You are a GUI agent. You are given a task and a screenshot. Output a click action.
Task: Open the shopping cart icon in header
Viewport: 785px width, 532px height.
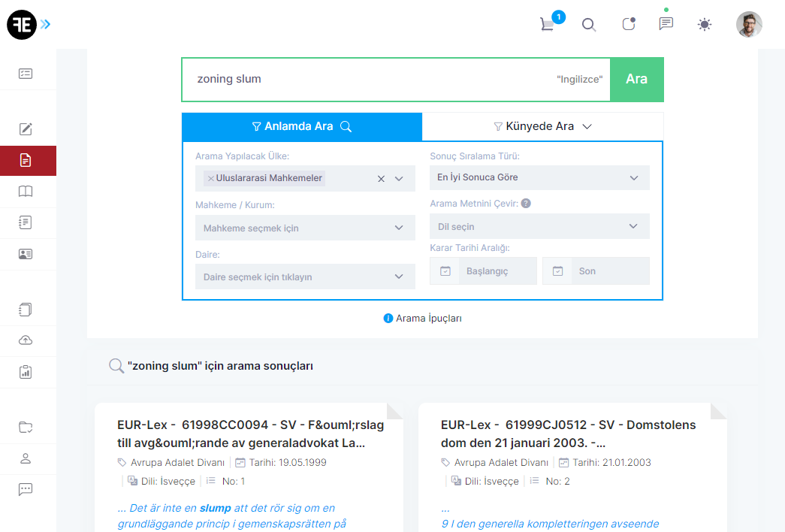pyautogui.click(x=548, y=24)
